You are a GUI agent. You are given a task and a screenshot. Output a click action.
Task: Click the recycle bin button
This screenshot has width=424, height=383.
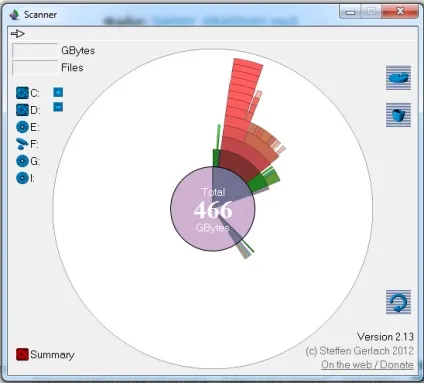(398, 115)
